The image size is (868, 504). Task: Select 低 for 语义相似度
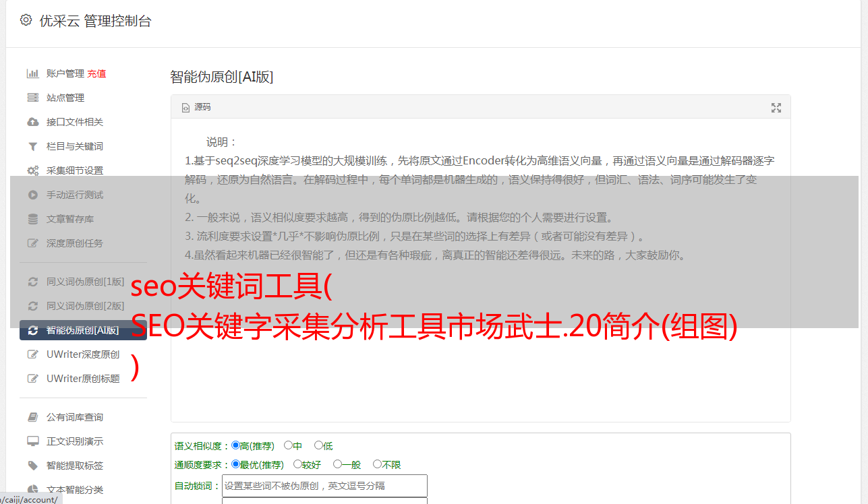[x=318, y=445]
